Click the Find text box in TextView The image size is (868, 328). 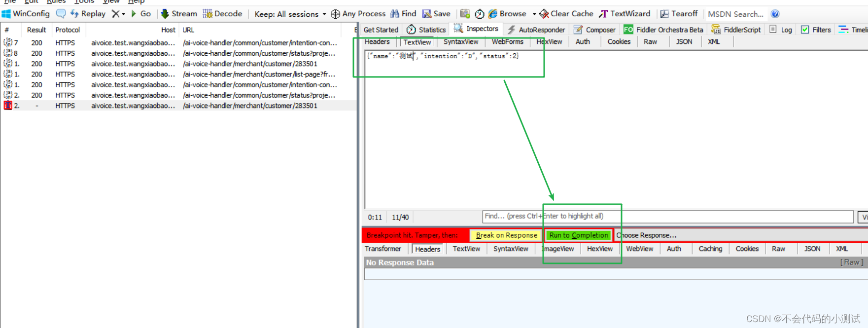668,217
